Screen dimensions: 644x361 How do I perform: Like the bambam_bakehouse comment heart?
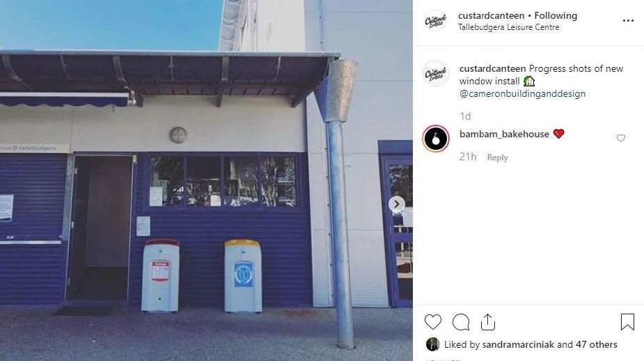(620, 138)
